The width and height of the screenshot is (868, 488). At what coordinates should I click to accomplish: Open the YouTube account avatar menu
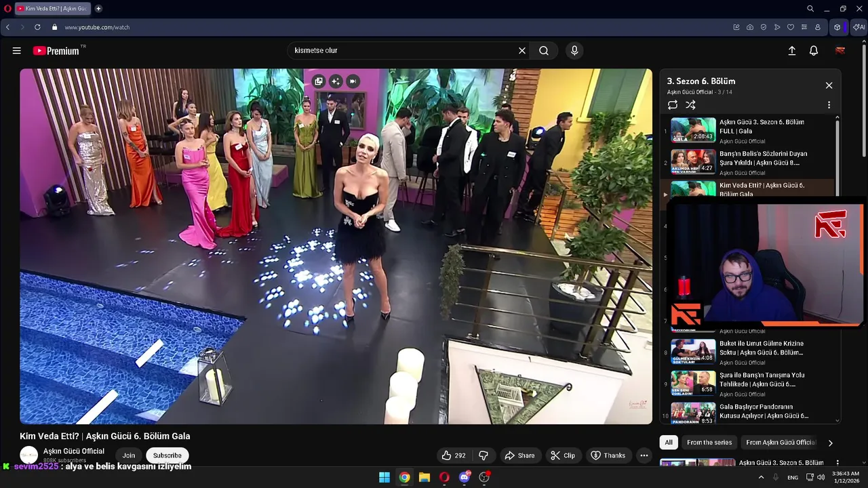coord(840,51)
